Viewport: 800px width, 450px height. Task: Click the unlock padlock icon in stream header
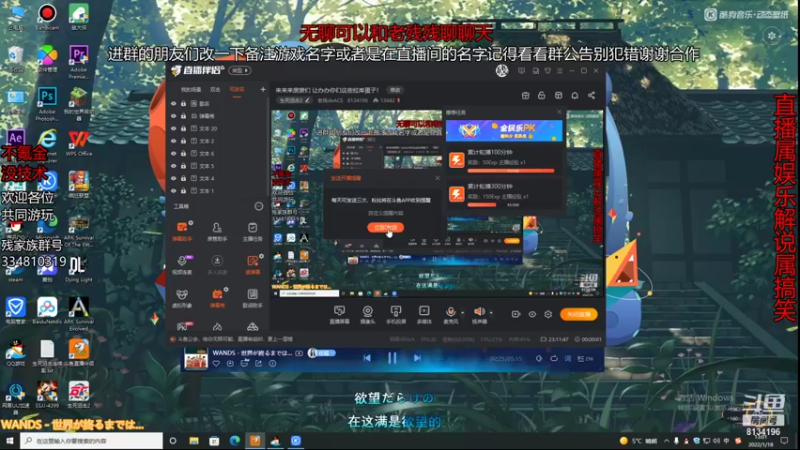click(541, 95)
